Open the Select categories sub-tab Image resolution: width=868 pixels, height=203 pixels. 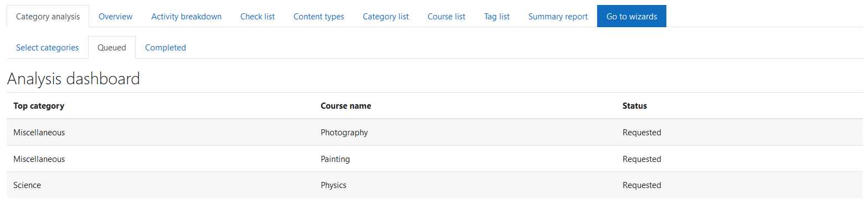pos(48,48)
